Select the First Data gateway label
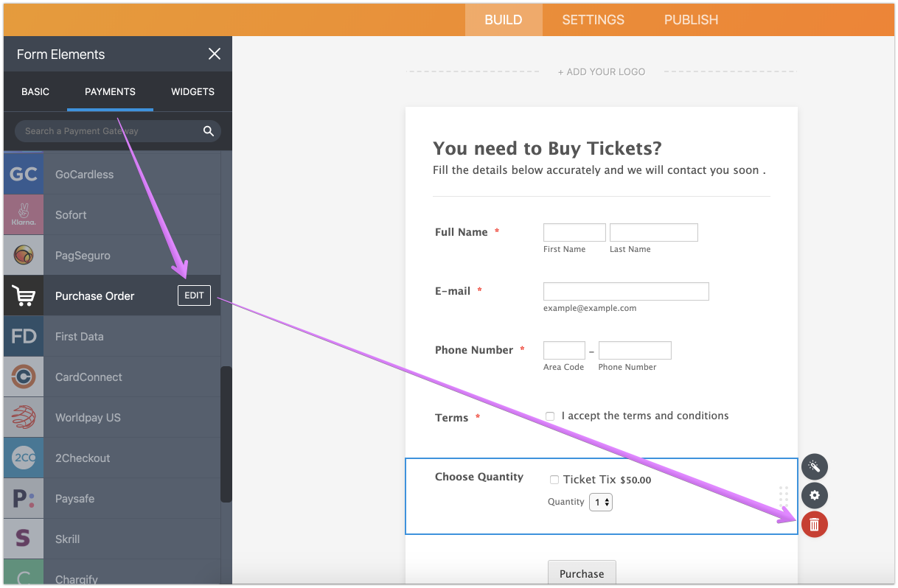Image resolution: width=898 pixels, height=588 pixels. click(x=80, y=337)
